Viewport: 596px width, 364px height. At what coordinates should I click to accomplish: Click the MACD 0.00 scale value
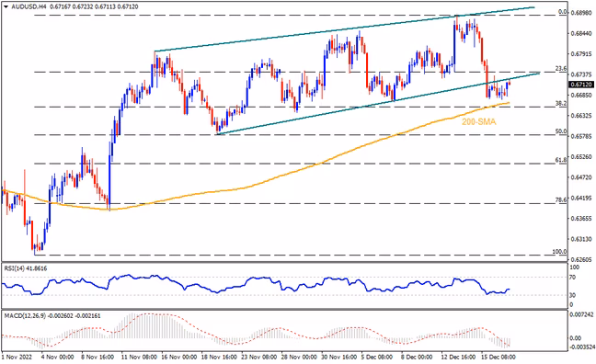(x=576, y=338)
